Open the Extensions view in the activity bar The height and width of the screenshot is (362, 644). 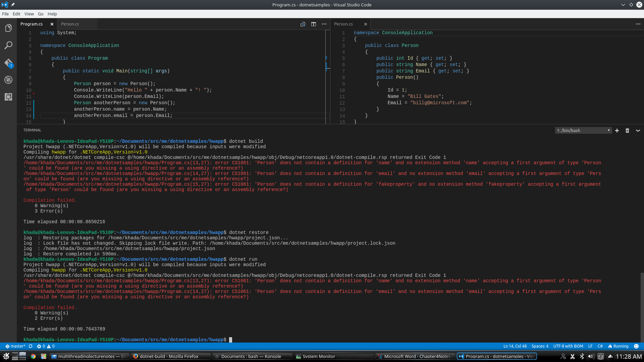coord(8,97)
